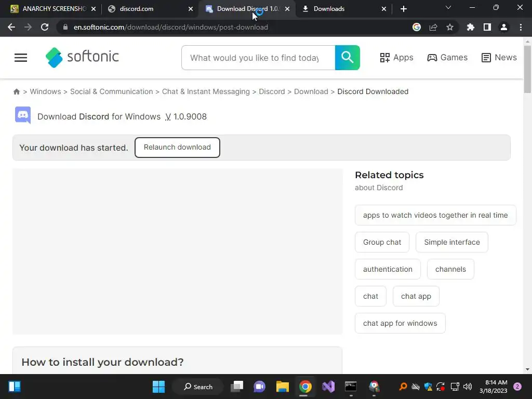Image resolution: width=532 pixels, height=399 pixels.
Task: Open Chat & Instant Messaging breadcrumb
Action: click(x=206, y=91)
